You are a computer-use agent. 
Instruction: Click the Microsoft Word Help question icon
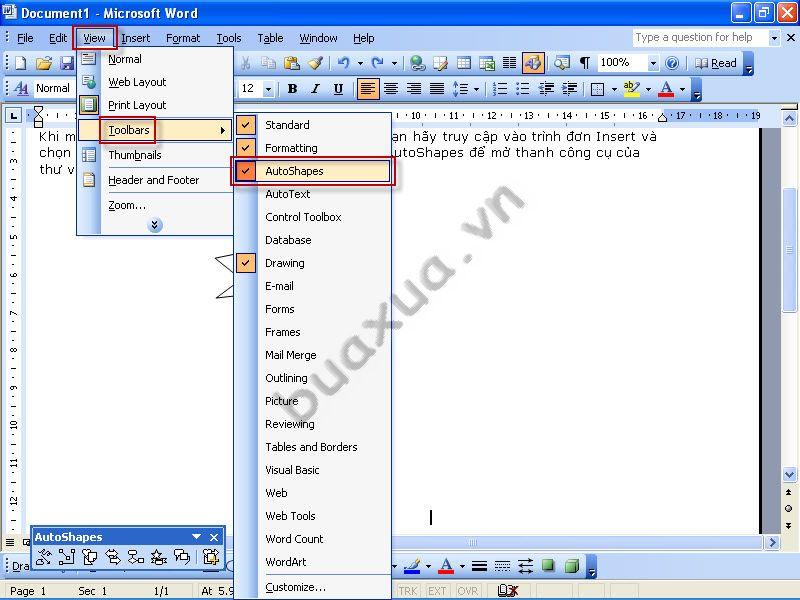coord(672,63)
